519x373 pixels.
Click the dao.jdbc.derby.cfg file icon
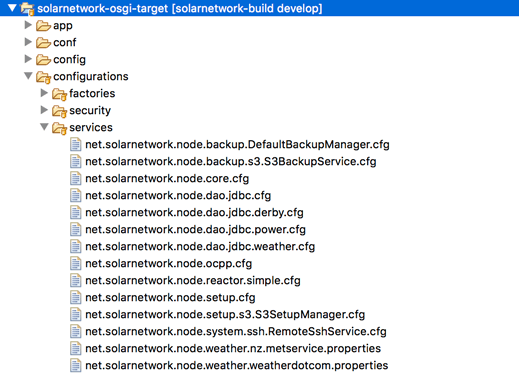pos(76,213)
